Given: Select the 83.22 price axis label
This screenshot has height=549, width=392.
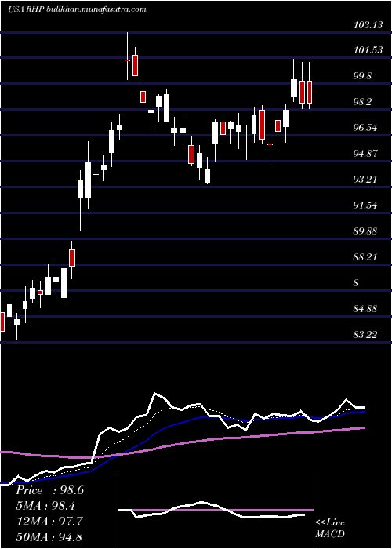Looking at the screenshot, I should (365, 335).
